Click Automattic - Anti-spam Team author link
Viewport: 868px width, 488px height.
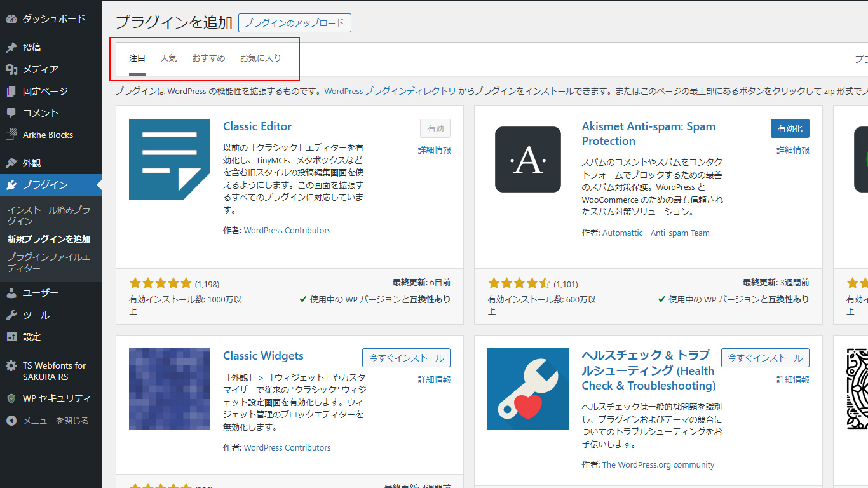pyautogui.click(x=656, y=233)
